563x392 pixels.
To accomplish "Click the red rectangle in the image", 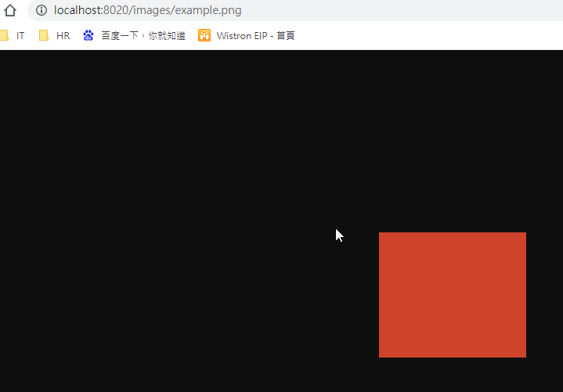I will pos(453,295).
